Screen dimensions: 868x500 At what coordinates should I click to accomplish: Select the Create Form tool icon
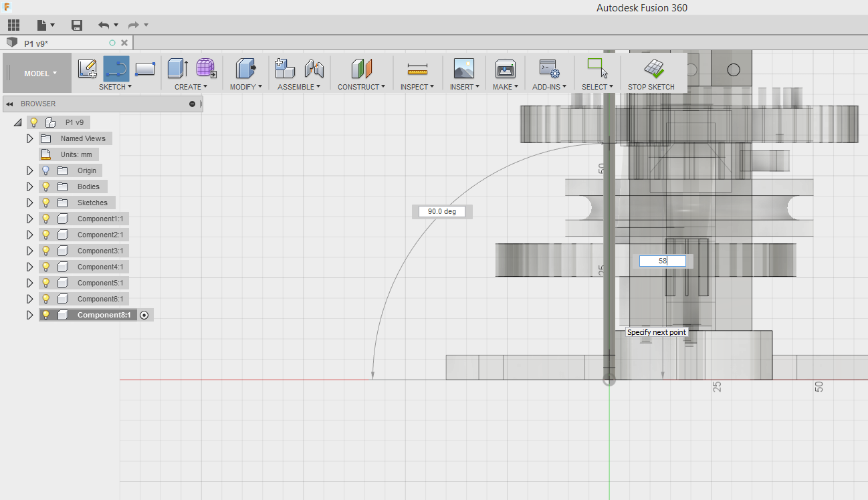pyautogui.click(x=206, y=68)
